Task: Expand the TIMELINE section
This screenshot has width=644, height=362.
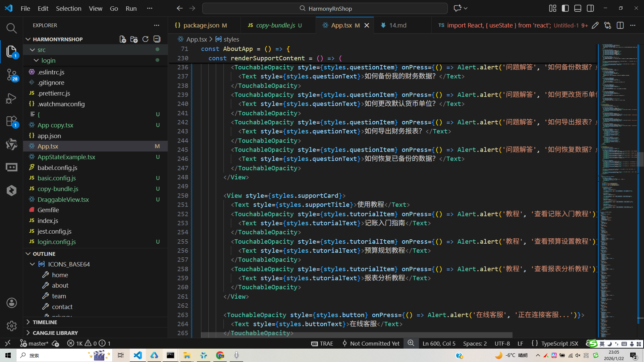Action: pos(45,322)
